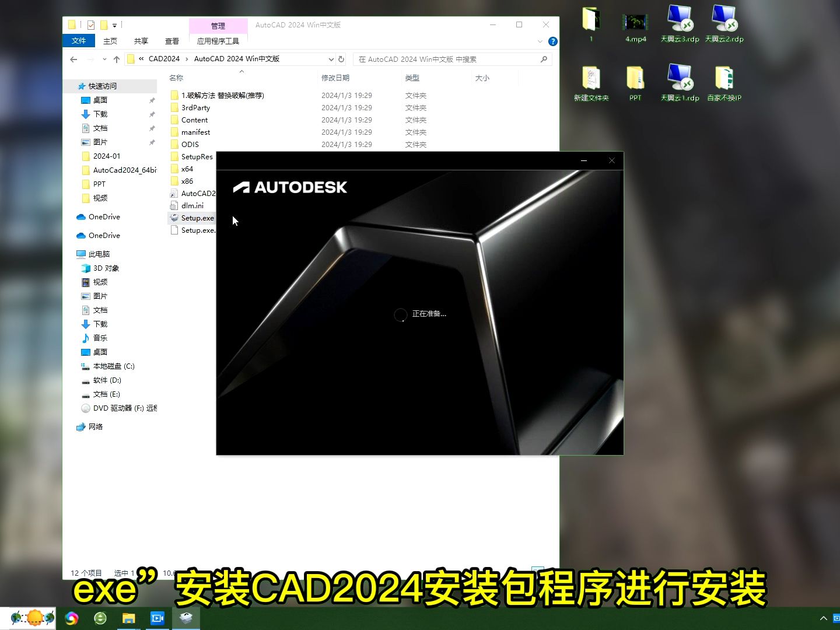
Task: Open the 查看 ribbon tab
Action: pos(172,41)
